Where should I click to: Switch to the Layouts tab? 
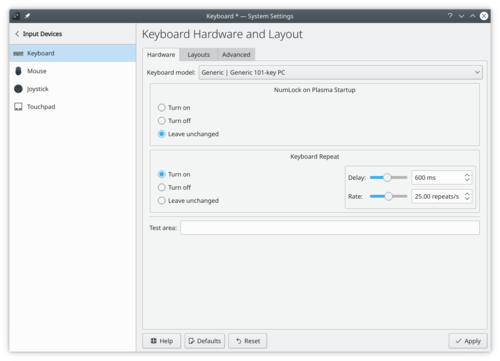pyautogui.click(x=199, y=55)
